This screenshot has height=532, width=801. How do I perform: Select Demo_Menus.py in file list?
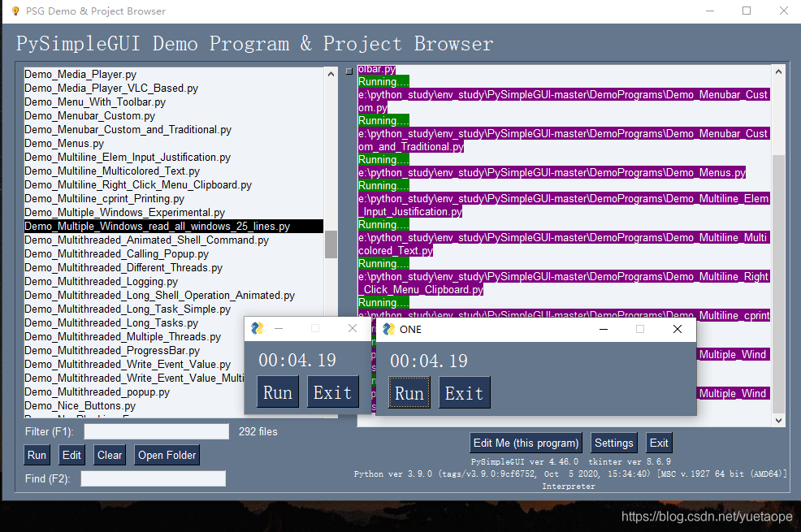pyautogui.click(x=174, y=144)
